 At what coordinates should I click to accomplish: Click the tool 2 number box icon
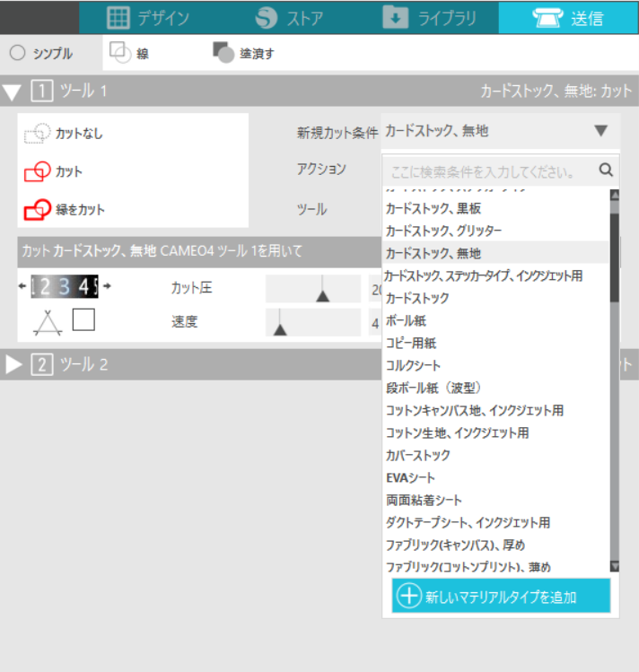(42, 365)
